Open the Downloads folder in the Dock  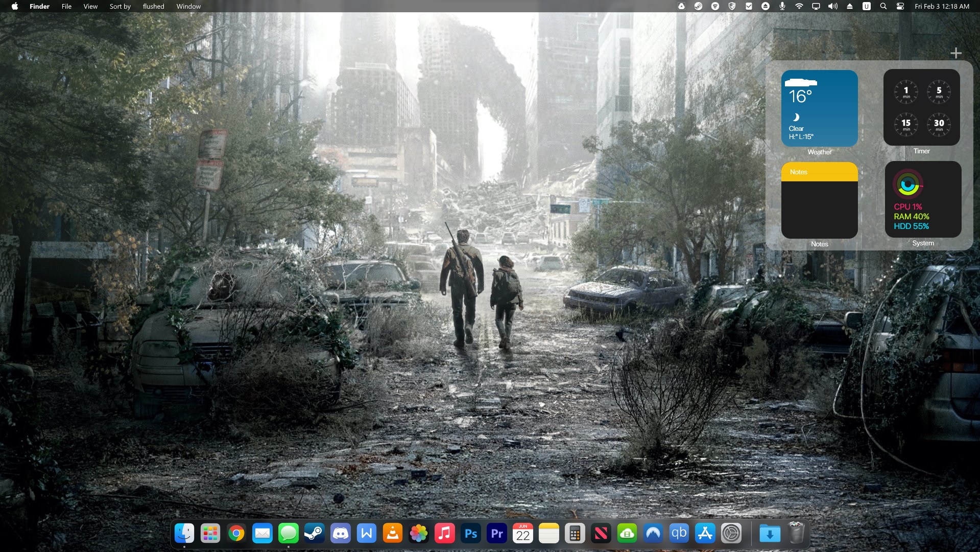click(770, 534)
